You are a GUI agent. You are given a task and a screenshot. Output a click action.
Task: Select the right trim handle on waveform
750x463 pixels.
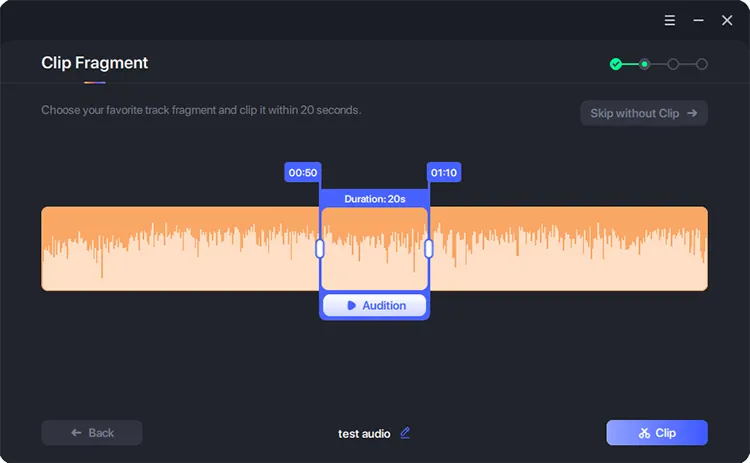coord(429,249)
